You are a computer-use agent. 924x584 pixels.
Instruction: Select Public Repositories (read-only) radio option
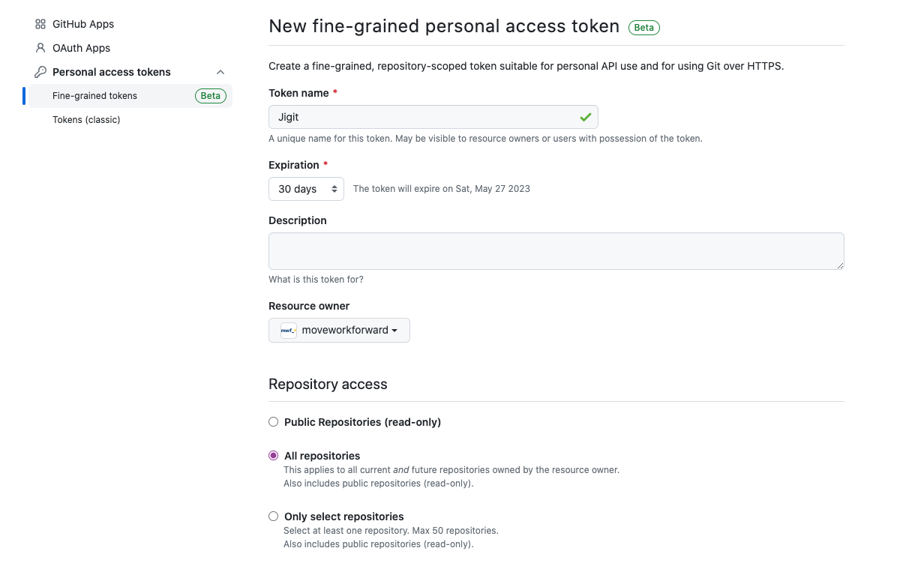274,422
